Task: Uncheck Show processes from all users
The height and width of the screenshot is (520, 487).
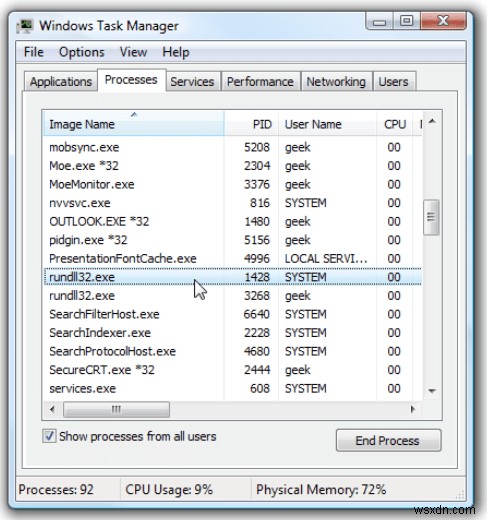Action: click(49, 436)
